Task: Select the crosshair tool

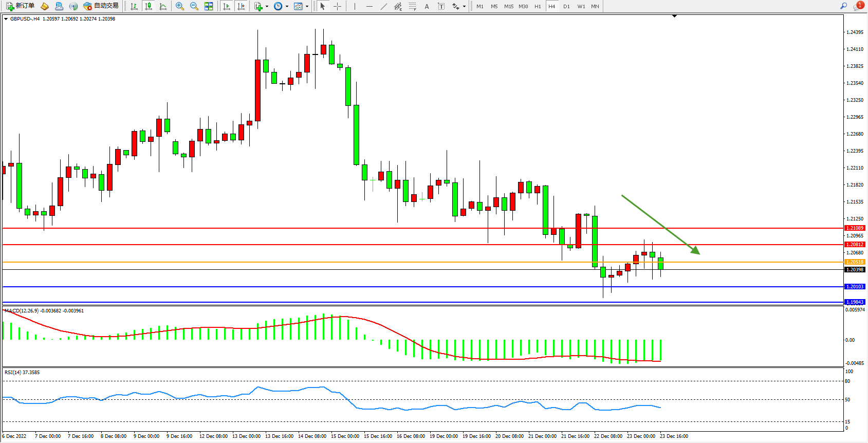Action: tap(337, 6)
